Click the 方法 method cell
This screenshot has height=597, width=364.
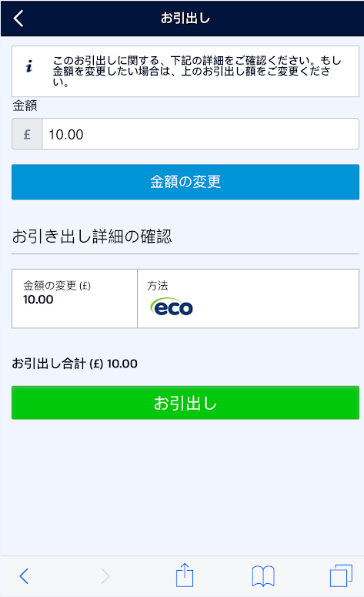pos(248,299)
